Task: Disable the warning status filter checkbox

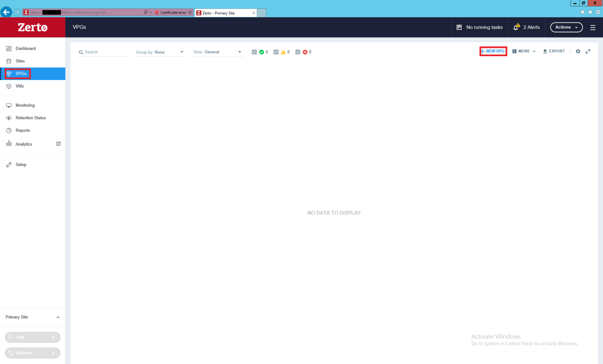Action: [276, 51]
